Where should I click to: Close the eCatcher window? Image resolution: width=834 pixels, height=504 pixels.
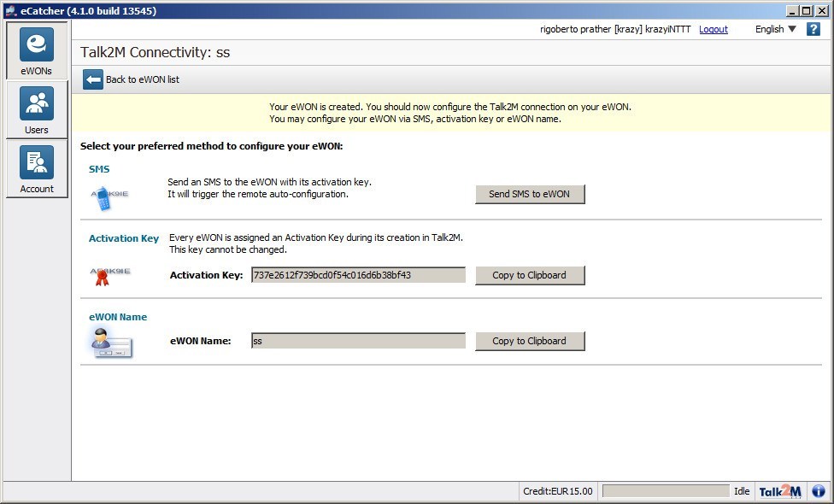[821, 10]
